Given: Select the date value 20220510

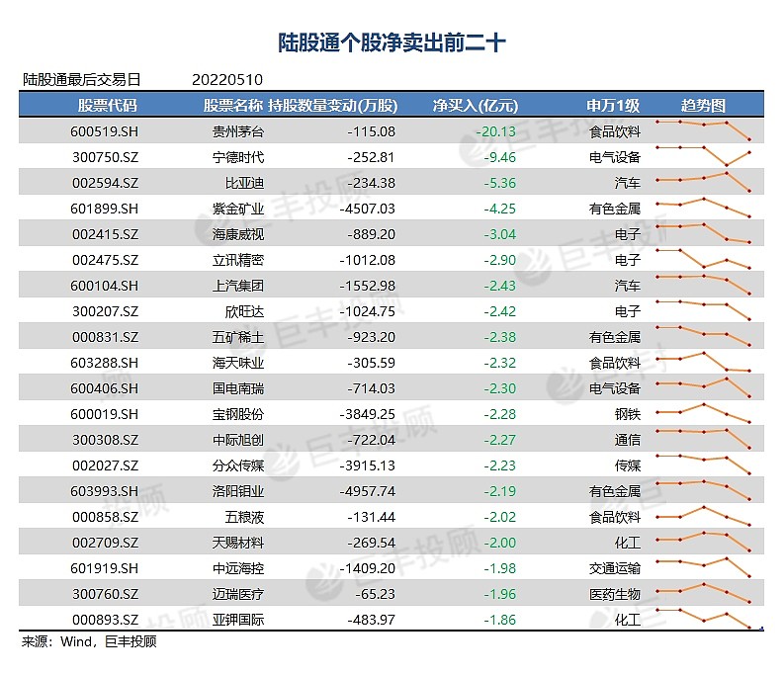Looking at the screenshot, I should click(x=227, y=79).
